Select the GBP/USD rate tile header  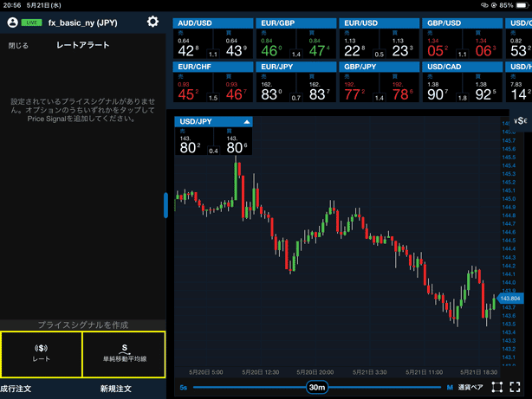pyautogui.click(x=463, y=23)
